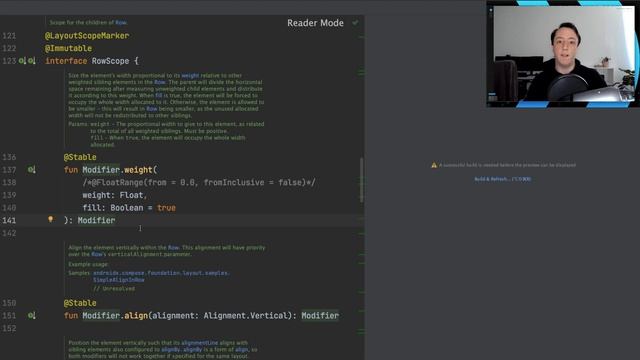The image size is (640, 360).
Task: Click the editor vertical scrollbar thumb
Action: 362,180
